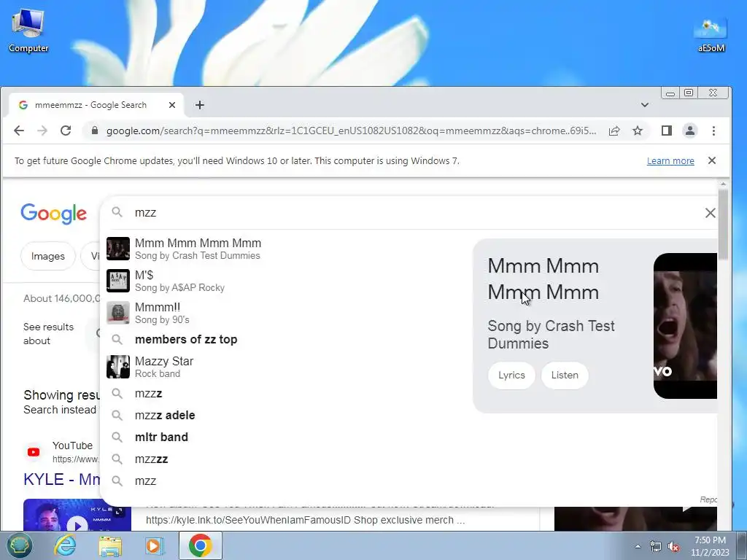Image resolution: width=747 pixels, height=560 pixels.
Task: Open Chrome side panel icon
Action: pos(667,131)
